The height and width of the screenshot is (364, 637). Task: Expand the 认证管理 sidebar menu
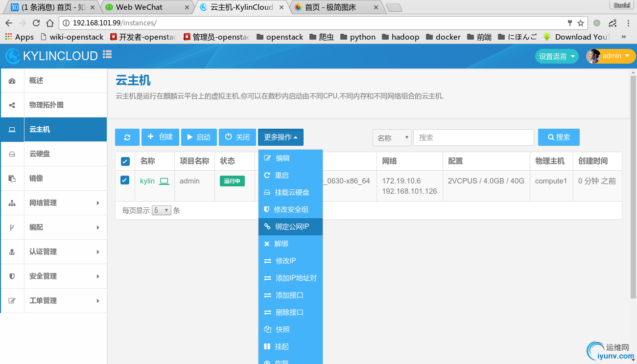click(98, 252)
